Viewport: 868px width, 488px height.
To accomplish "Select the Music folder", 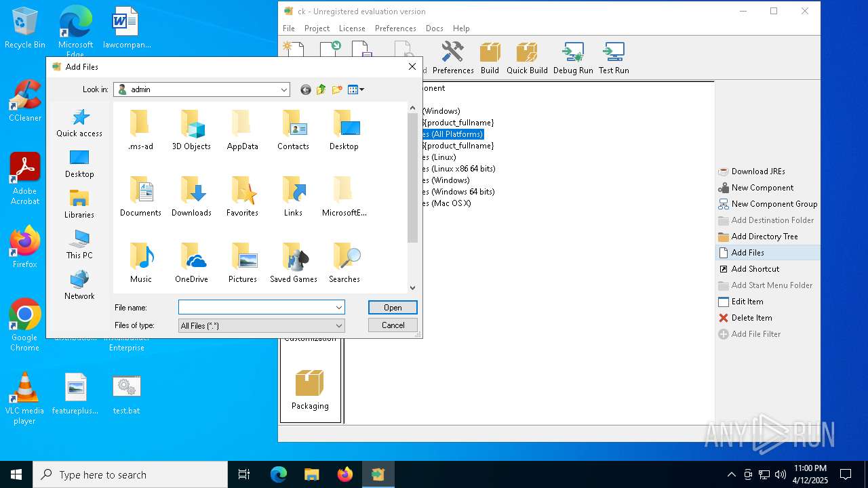I will tap(140, 263).
